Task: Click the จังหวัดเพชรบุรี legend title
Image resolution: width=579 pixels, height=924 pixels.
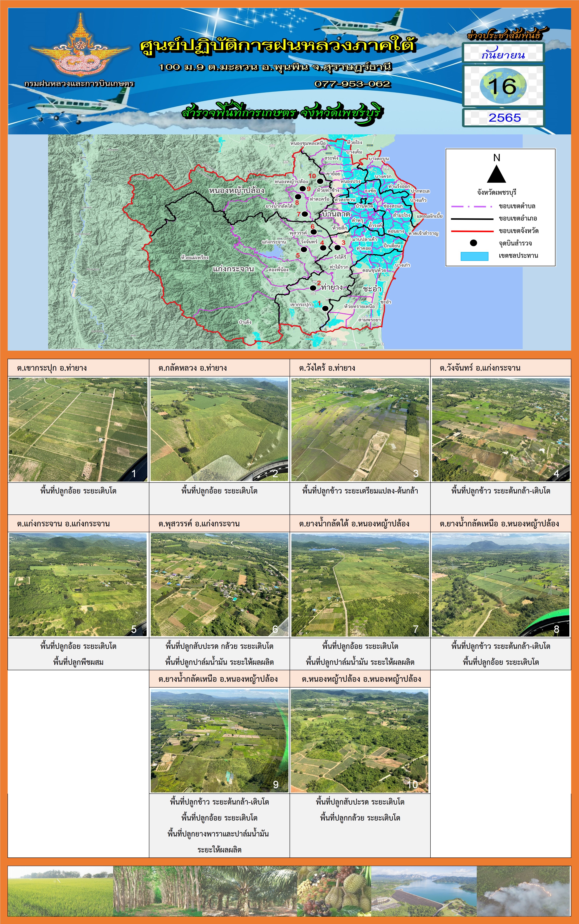Action: (x=496, y=192)
